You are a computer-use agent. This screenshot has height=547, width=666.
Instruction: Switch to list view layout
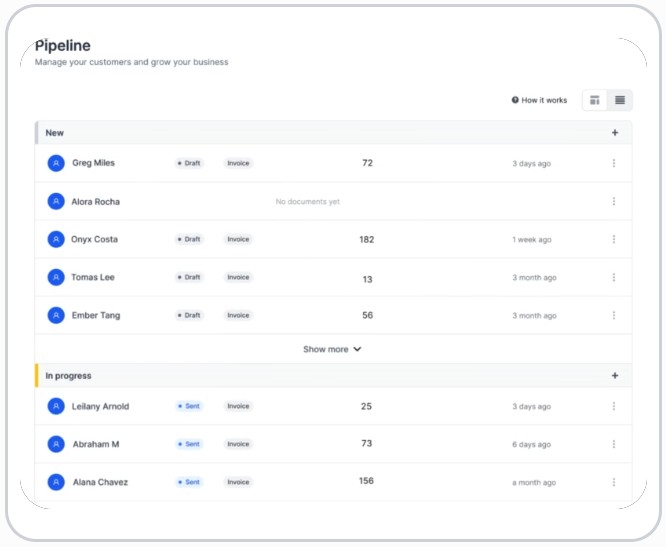click(x=620, y=100)
